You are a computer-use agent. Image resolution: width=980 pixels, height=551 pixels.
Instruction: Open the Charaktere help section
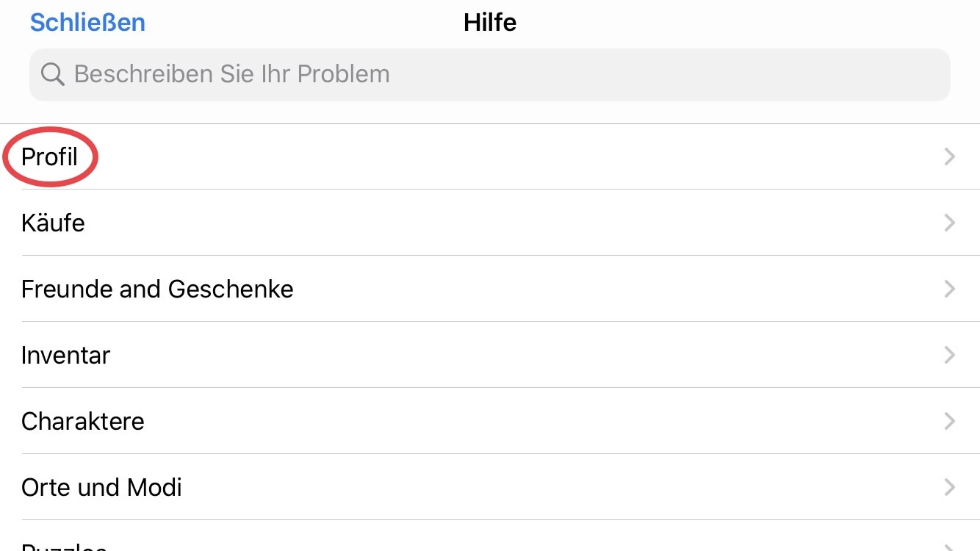(82, 421)
